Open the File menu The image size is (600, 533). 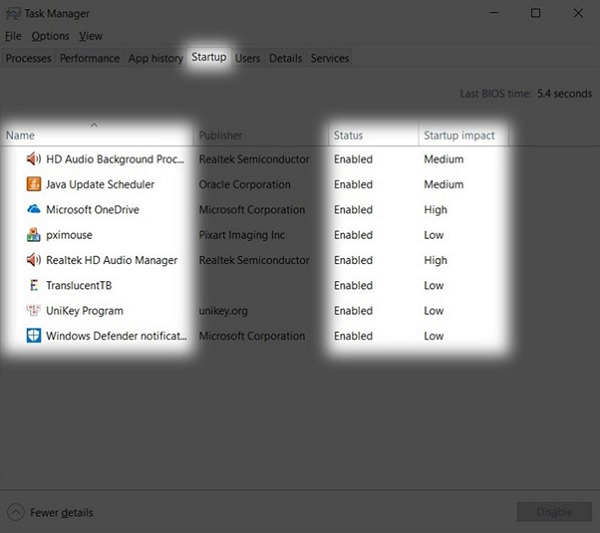pyautogui.click(x=13, y=36)
